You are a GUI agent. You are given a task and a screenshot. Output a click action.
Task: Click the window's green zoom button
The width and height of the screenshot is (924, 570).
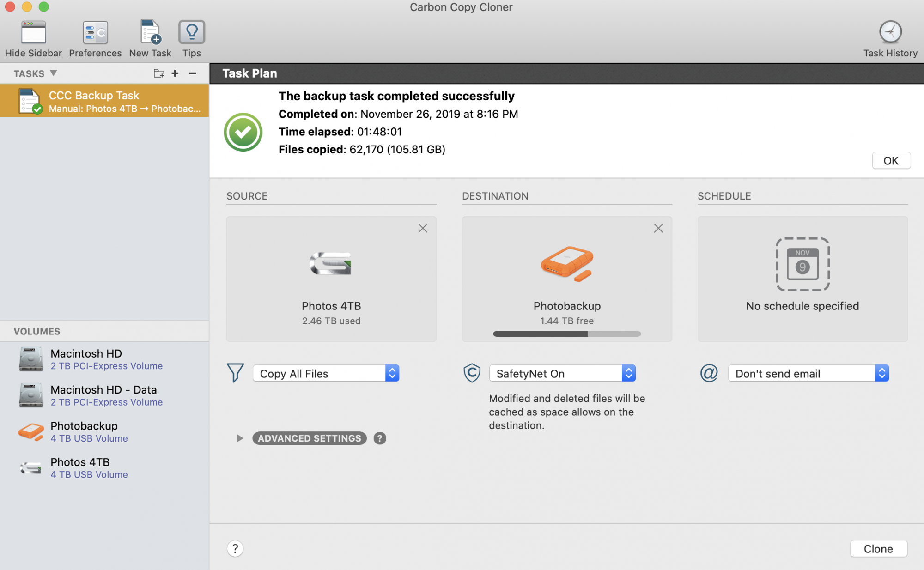pyautogui.click(x=43, y=6)
